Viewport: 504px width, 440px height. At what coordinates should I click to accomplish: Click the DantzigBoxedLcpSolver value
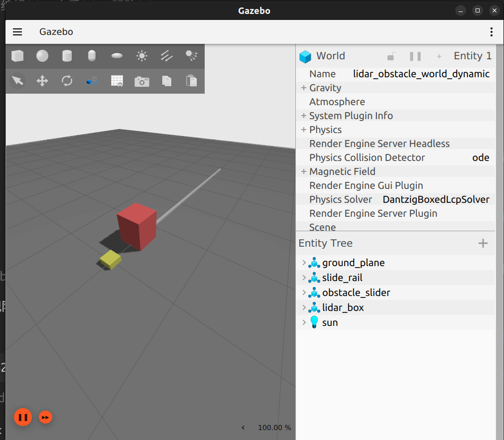(x=436, y=199)
